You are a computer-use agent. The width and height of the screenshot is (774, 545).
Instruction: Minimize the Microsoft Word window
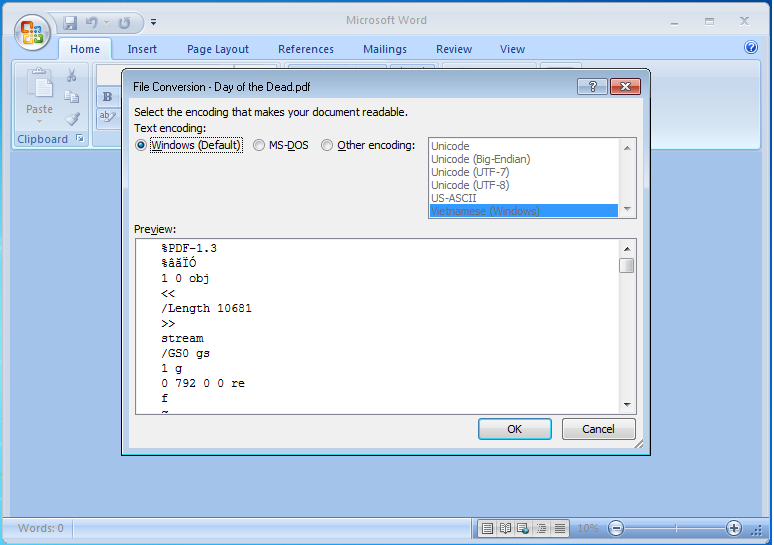674,21
